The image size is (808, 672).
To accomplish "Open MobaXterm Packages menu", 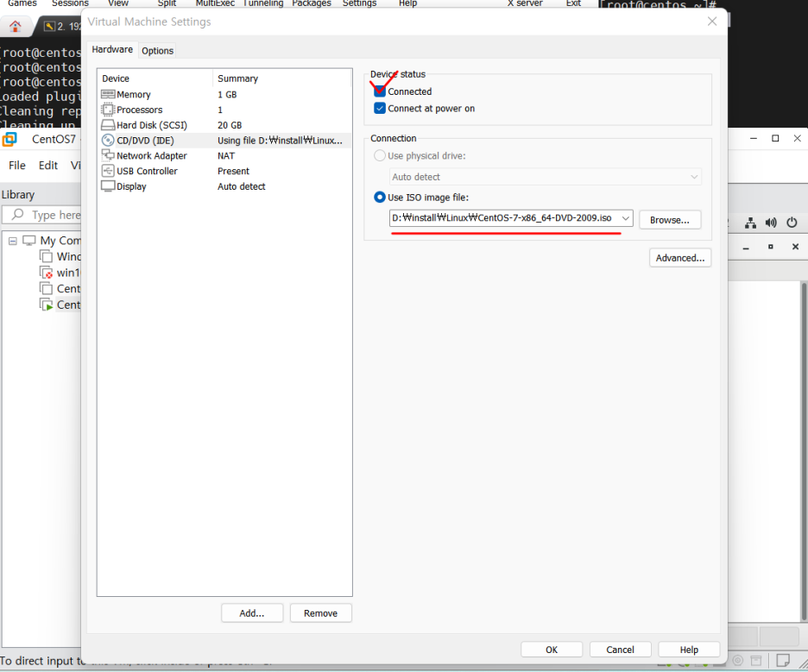I will pyautogui.click(x=312, y=3).
